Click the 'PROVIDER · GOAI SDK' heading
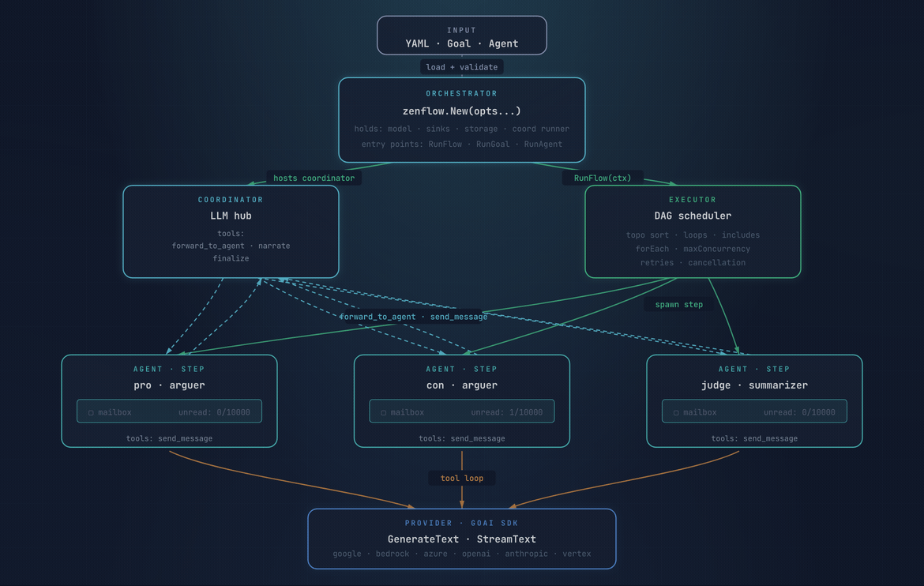Viewport: 924px width, 586px height. click(x=462, y=524)
